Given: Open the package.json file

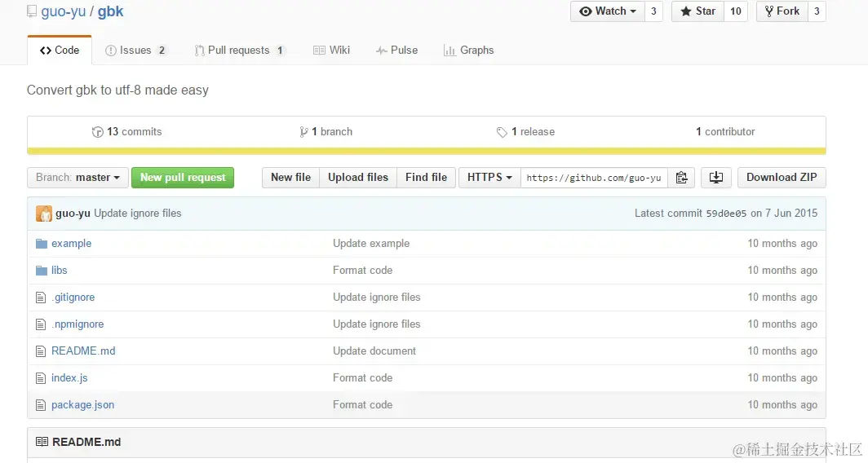Looking at the screenshot, I should tap(83, 405).
